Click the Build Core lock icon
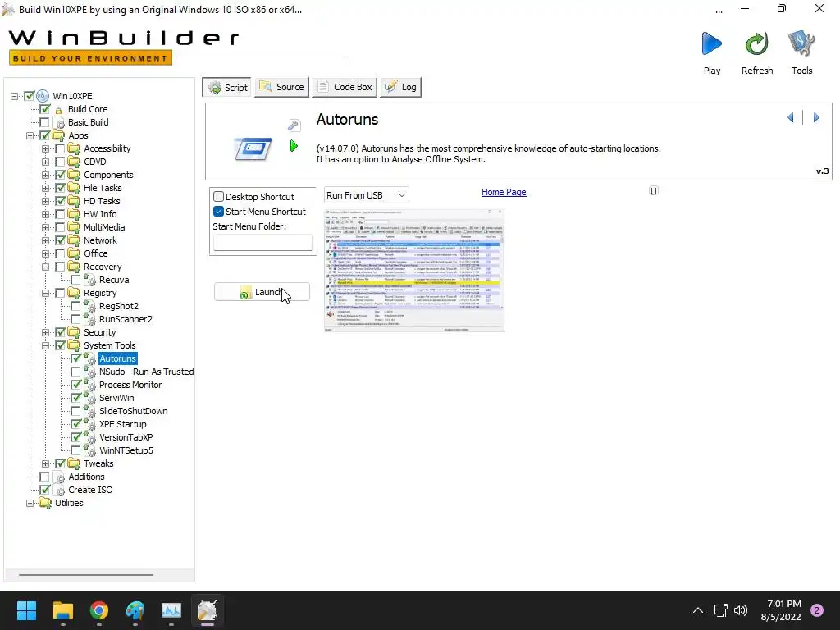Viewport: 840px width, 630px height. click(58, 110)
